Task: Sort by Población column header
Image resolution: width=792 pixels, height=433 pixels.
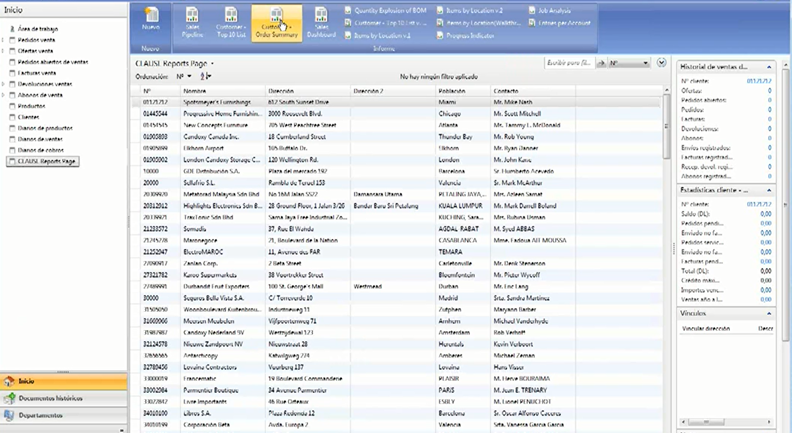Action: coord(463,91)
